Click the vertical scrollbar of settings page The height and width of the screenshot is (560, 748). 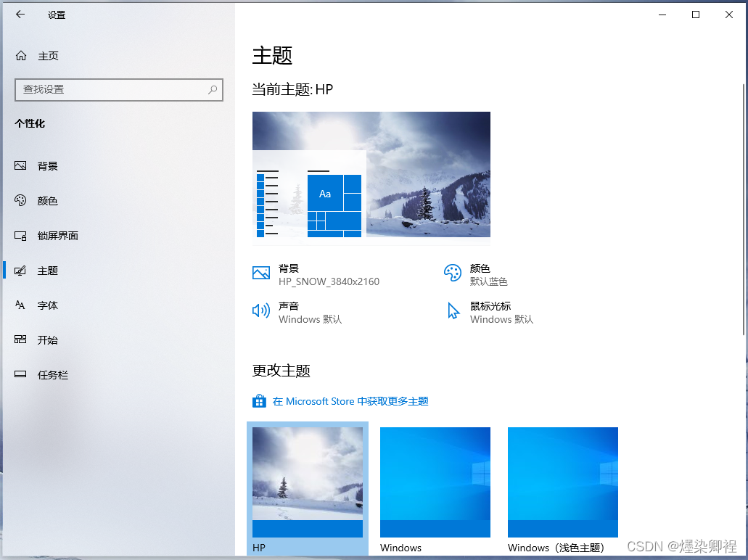click(x=744, y=210)
